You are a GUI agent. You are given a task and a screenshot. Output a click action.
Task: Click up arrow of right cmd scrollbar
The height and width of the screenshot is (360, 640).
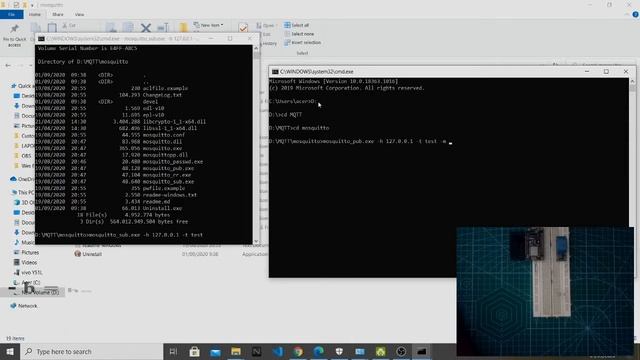(632, 82)
